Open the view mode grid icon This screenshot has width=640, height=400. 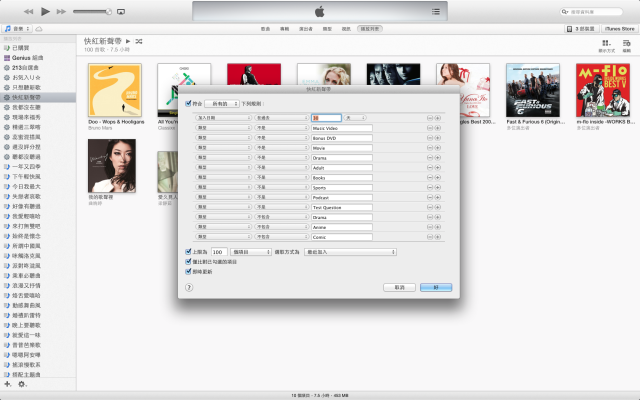tap(607, 43)
